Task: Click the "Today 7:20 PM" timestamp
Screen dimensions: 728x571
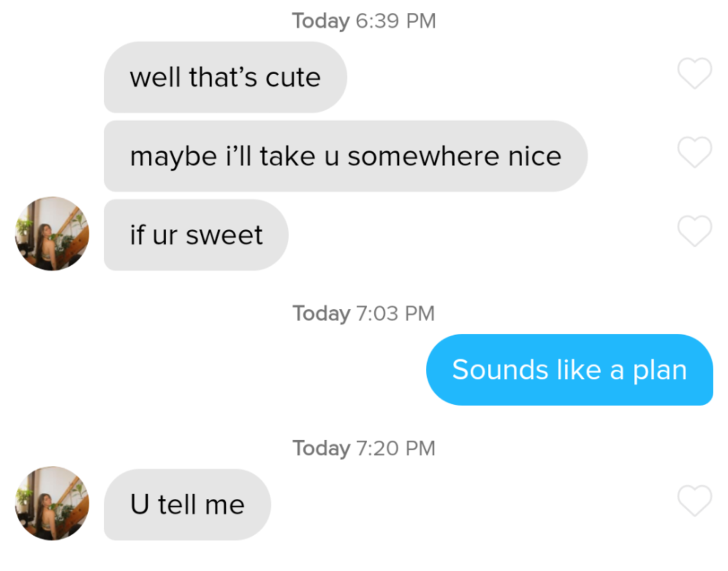Action: [364, 448]
